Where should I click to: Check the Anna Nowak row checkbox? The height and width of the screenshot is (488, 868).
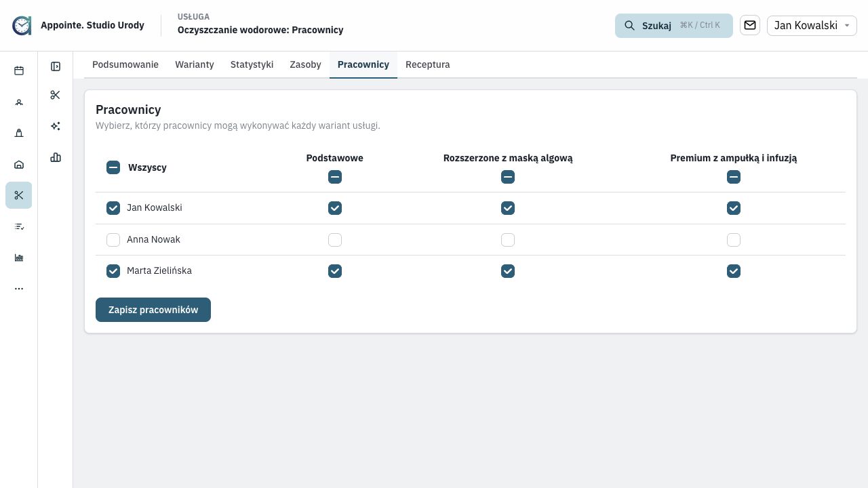click(x=113, y=240)
